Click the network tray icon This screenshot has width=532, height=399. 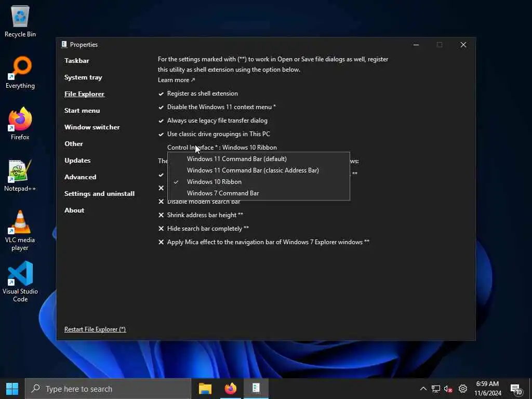(x=436, y=389)
